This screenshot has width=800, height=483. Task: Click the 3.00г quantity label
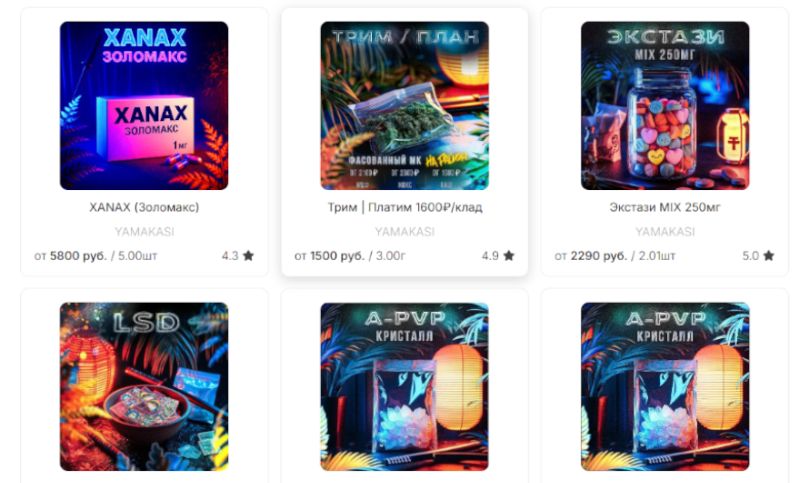[391, 256]
